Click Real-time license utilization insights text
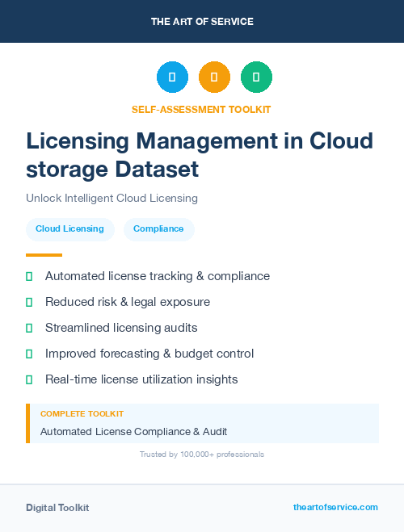The image size is (404, 532). tap(141, 379)
